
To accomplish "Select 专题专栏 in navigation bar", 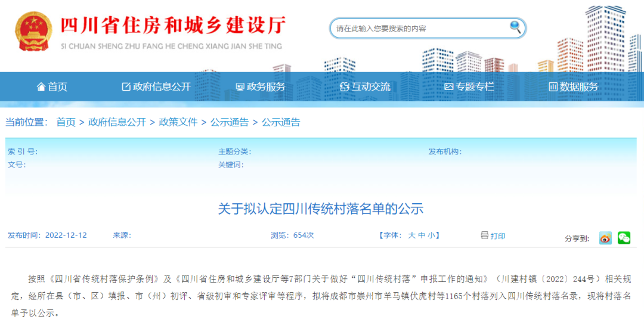I will [x=469, y=86].
